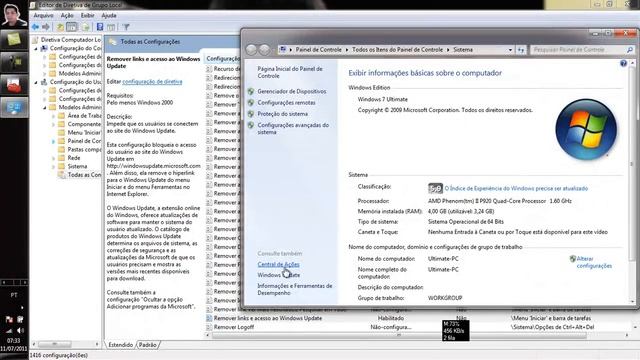Click Alterar configurações link

pyautogui.click(x=594, y=262)
